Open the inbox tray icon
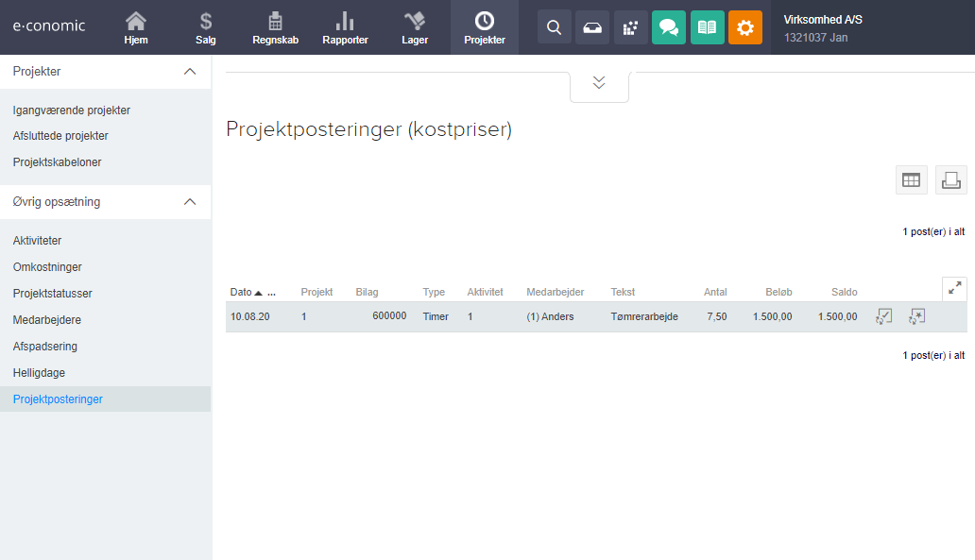The width and height of the screenshot is (975, 560). pyautogui.click(x=592, y=26)
